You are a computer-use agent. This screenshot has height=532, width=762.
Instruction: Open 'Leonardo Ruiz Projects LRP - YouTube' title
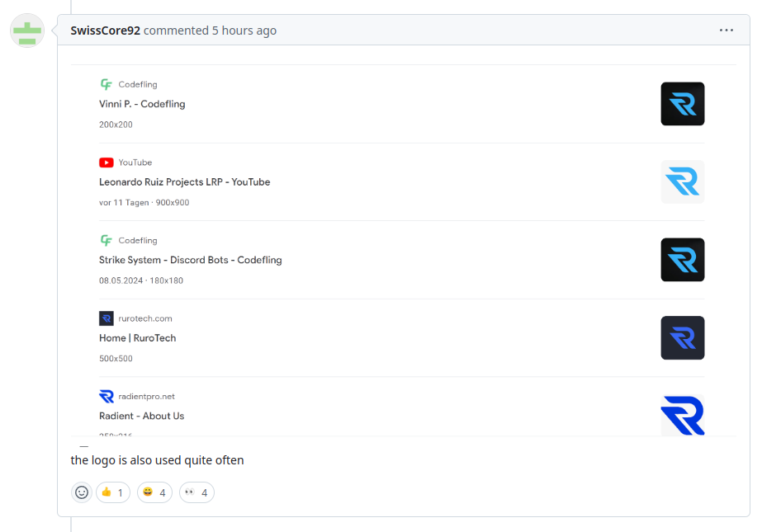[x=185, y=182]
